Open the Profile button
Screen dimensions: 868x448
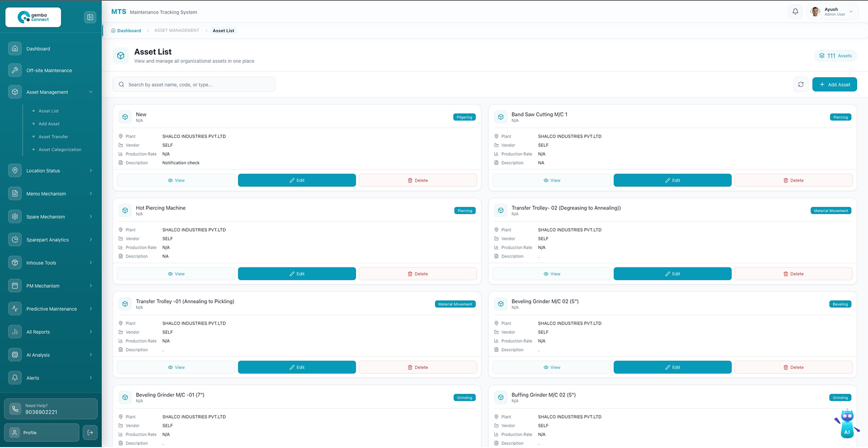(42, 433)
